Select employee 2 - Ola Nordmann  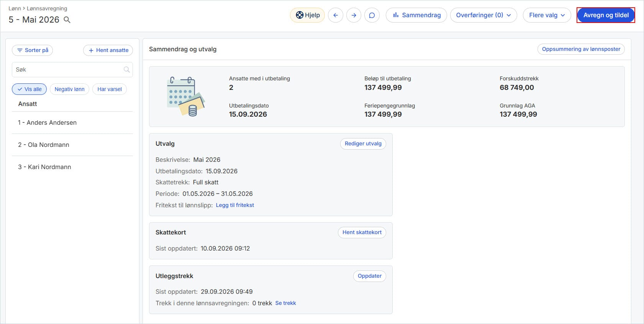coord(72,145)
